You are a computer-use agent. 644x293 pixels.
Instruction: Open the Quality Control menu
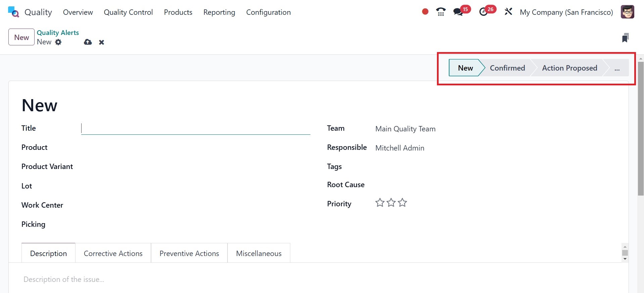[x=128, y=12]
